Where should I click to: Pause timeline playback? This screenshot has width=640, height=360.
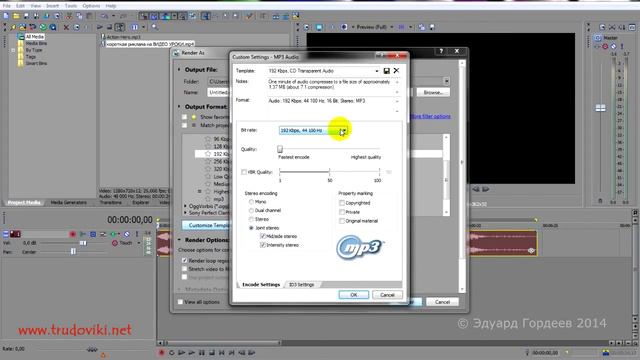click(202, 353)
